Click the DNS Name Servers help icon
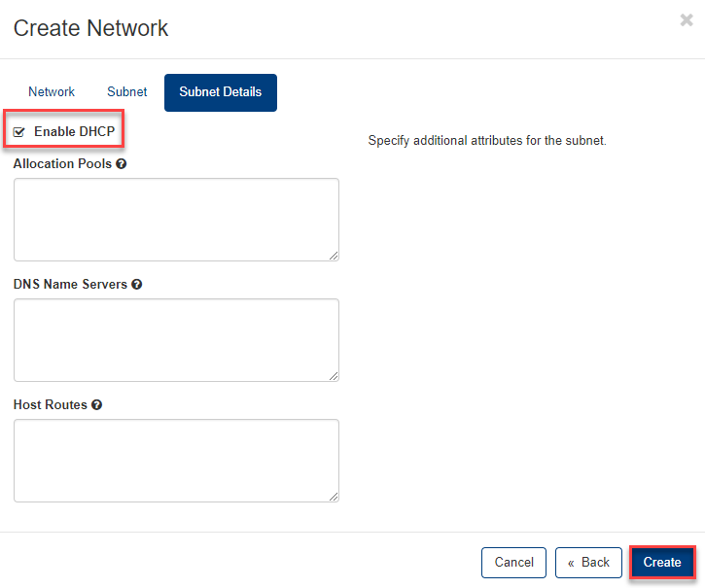 tap(137, 285)
